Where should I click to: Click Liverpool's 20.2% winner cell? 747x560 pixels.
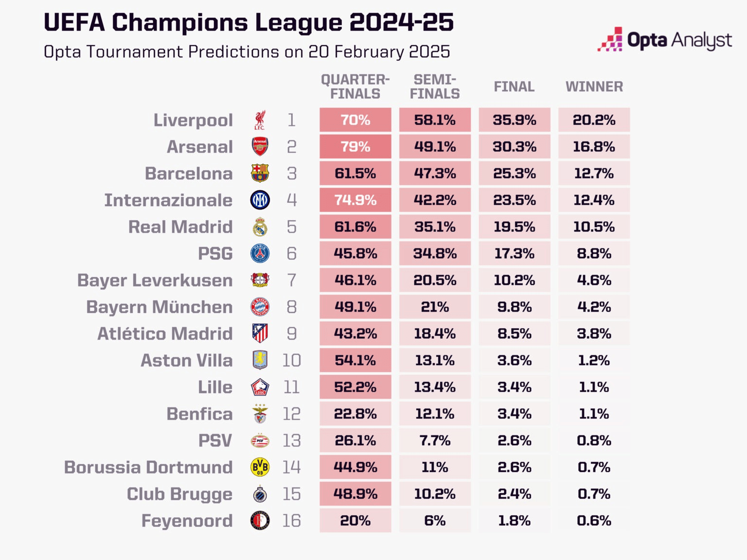click(594, 120)
